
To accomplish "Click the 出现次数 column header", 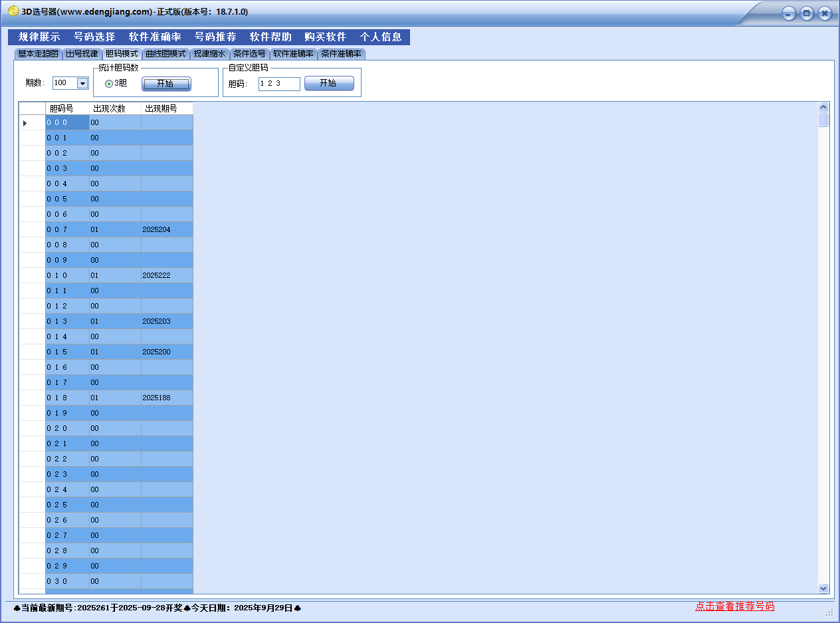I will coord(115,108).
